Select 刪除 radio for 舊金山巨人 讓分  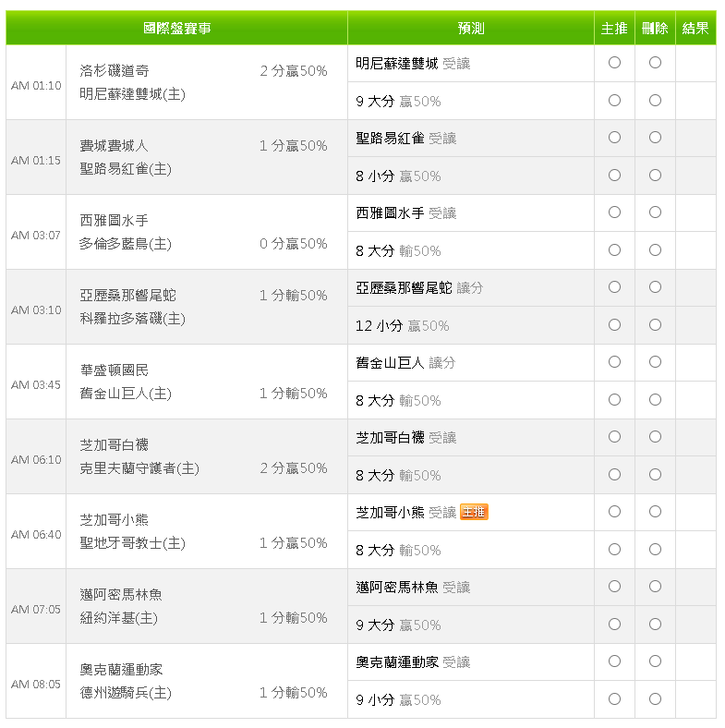click(x=655, y=361)
